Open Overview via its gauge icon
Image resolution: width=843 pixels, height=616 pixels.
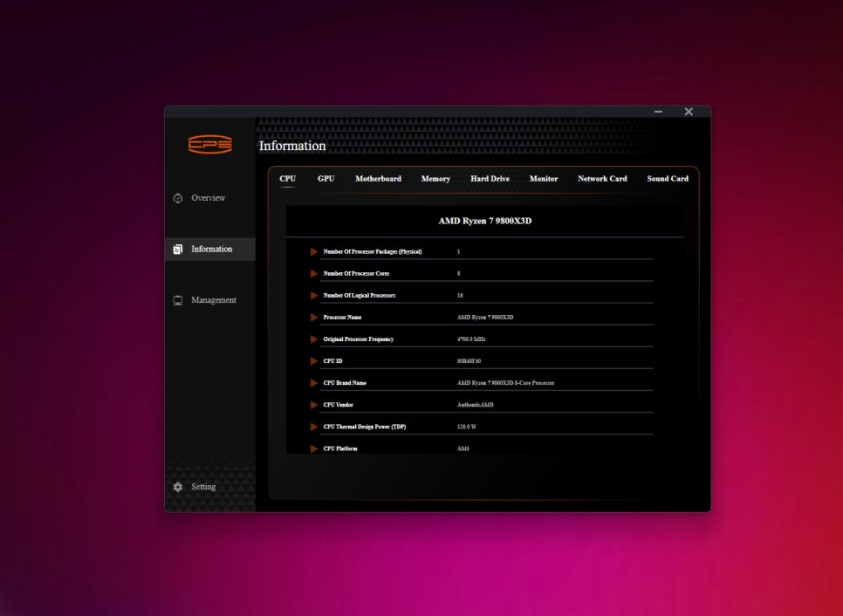point(178,198)
